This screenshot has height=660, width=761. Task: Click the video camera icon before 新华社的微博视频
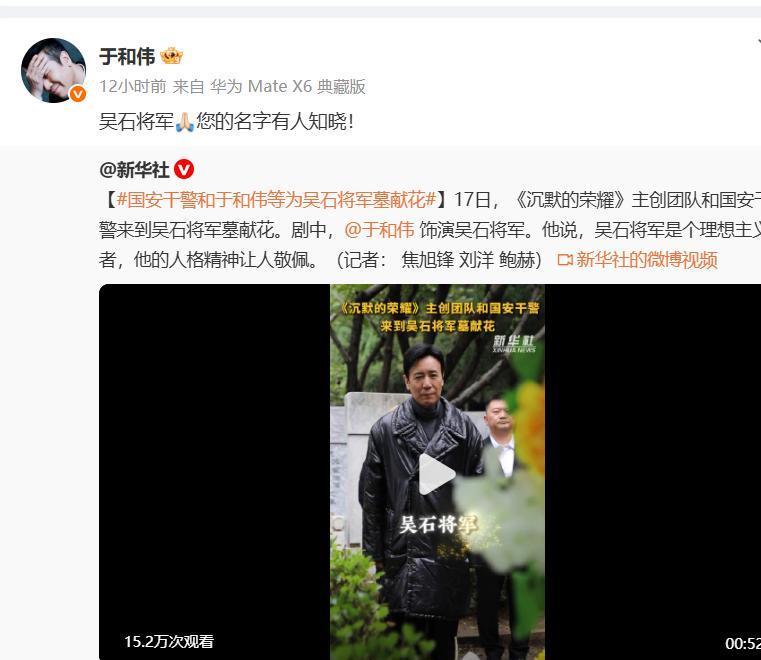pyautogui.click(x=564, y=260)
